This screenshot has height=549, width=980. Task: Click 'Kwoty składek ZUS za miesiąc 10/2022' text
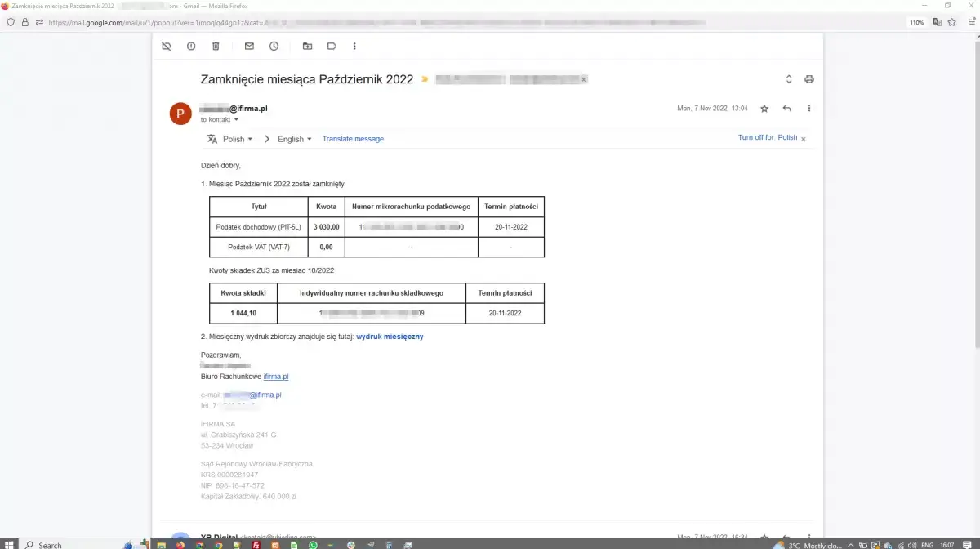[x=272, y=270]
